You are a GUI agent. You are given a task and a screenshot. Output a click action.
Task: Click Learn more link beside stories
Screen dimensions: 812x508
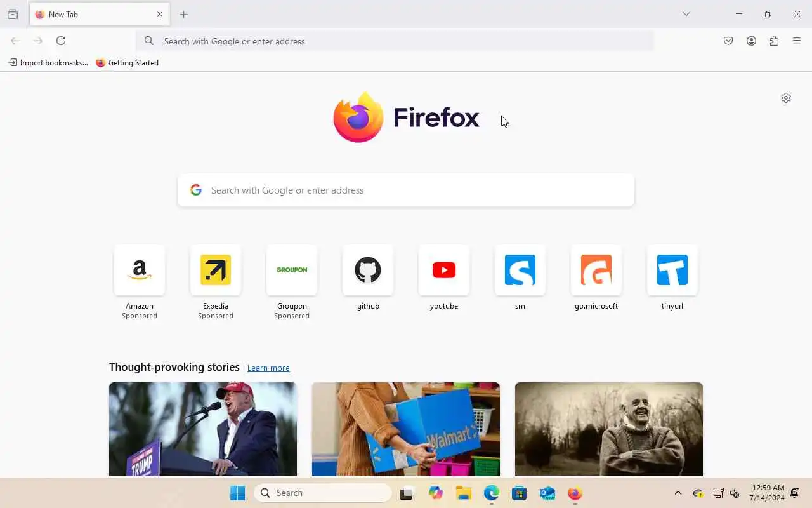click(x=268, y=368)
